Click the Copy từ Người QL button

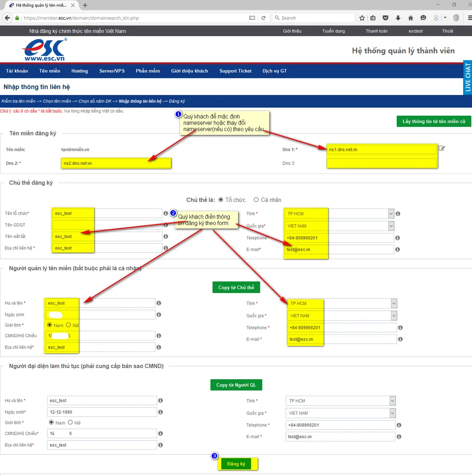(x=236, y=385)
